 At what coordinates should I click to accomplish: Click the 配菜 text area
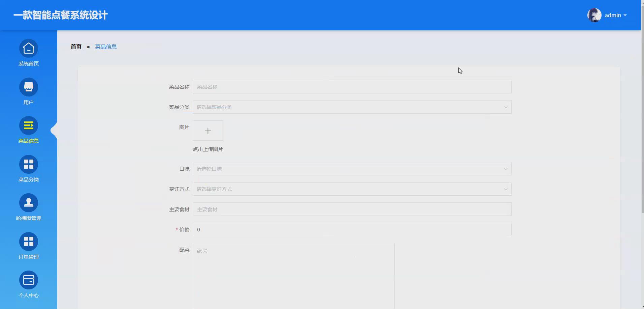point(293,270)
